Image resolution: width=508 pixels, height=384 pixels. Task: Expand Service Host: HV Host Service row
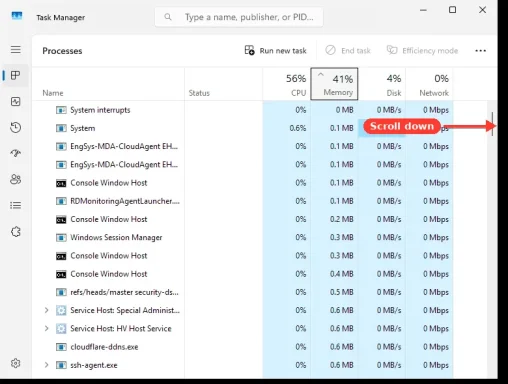(x=46, y=329)
